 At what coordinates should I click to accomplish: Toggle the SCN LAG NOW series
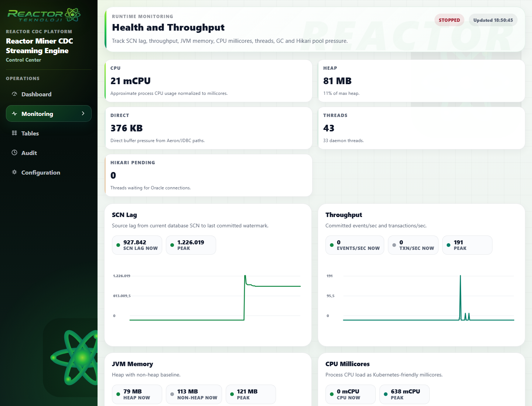pos(137,245)
